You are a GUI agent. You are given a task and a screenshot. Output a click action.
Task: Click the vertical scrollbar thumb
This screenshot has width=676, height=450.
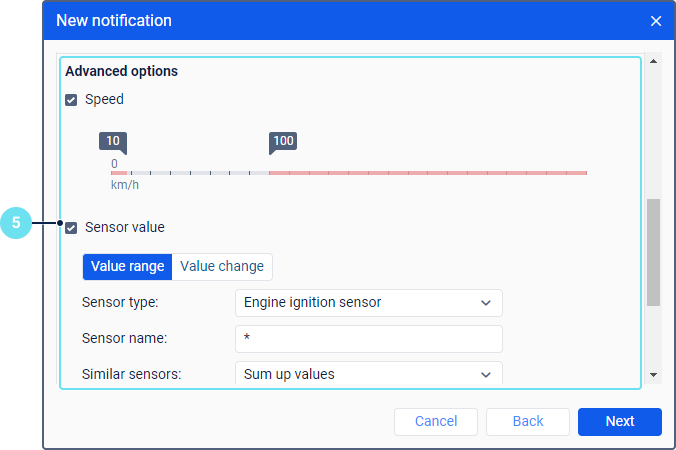654,251
